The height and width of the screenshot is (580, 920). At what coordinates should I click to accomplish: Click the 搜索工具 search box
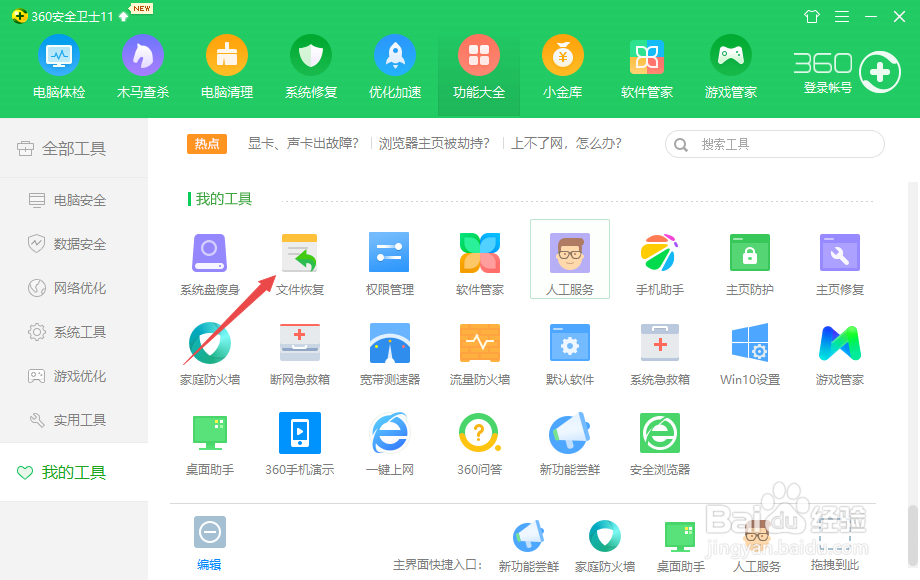click(775, 144)
